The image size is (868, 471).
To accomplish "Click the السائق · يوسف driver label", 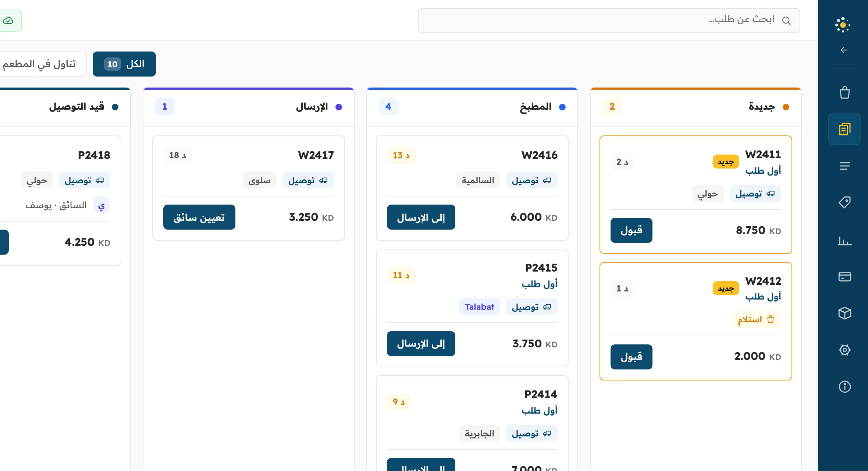I will click(x=56, y=205).
